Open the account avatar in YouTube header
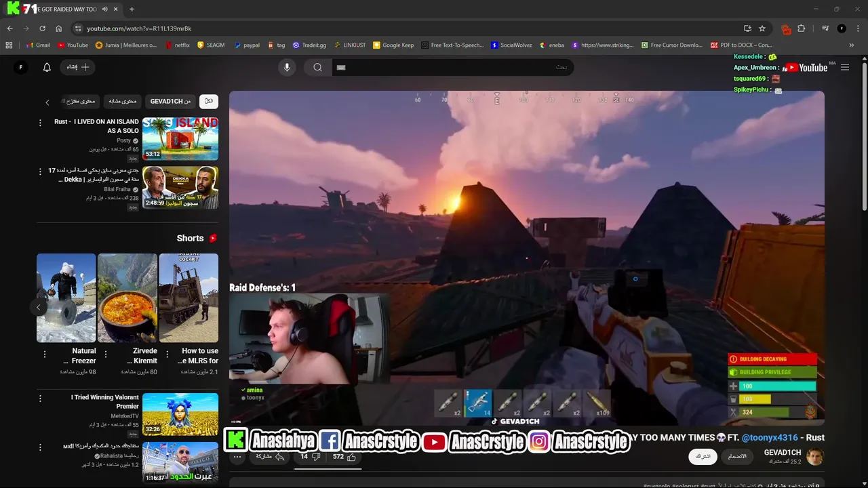The image size is (868, 488). 21,67
